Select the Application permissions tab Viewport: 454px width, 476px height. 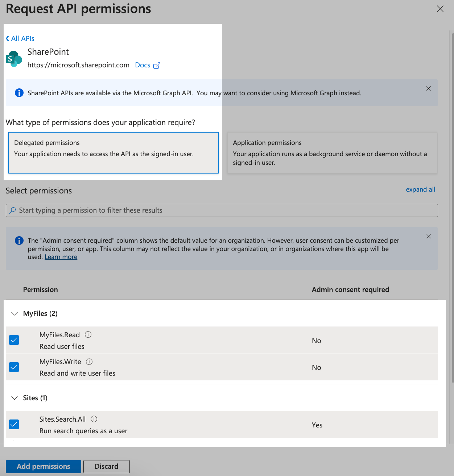point(332,153)
